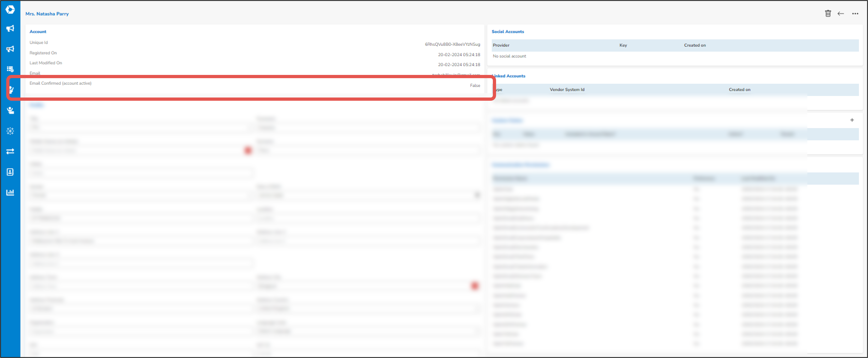Click the No social account row
This screenshot has width=868, height=358.
coord(509,56)
